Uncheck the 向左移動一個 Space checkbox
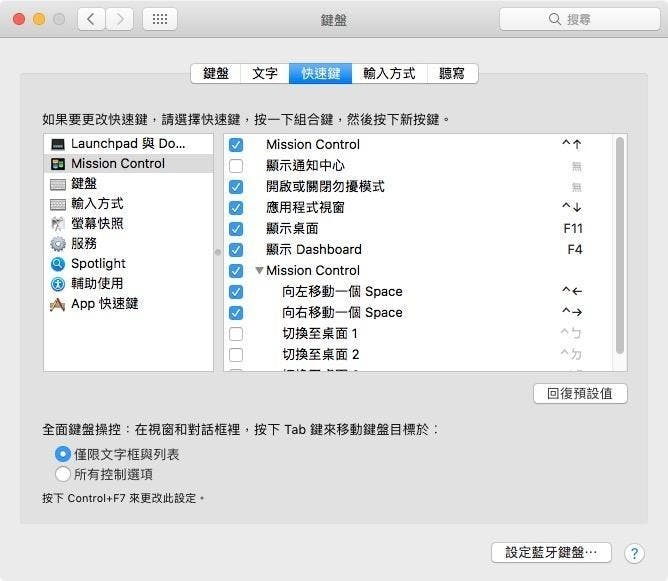The width and height of the screenshot is (668, 581). click(x=236, y=292)
